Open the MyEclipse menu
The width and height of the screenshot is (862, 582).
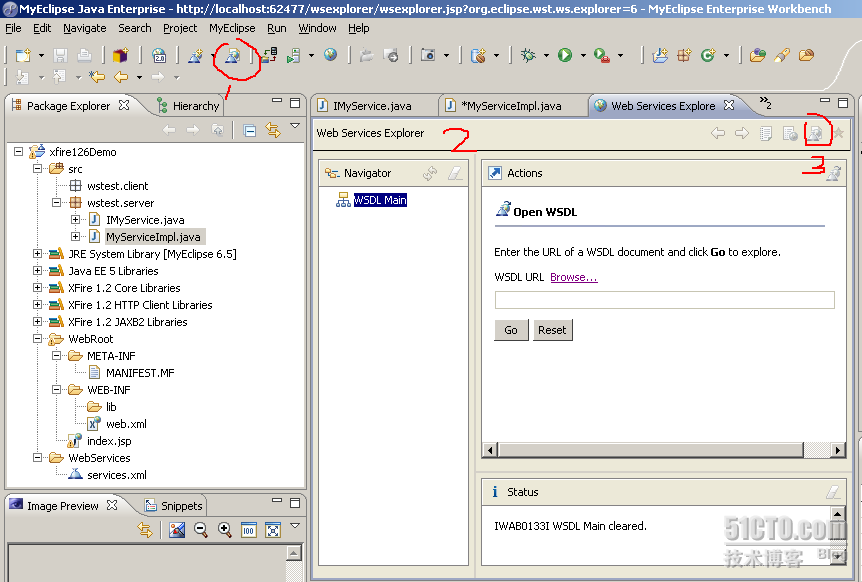231,28
